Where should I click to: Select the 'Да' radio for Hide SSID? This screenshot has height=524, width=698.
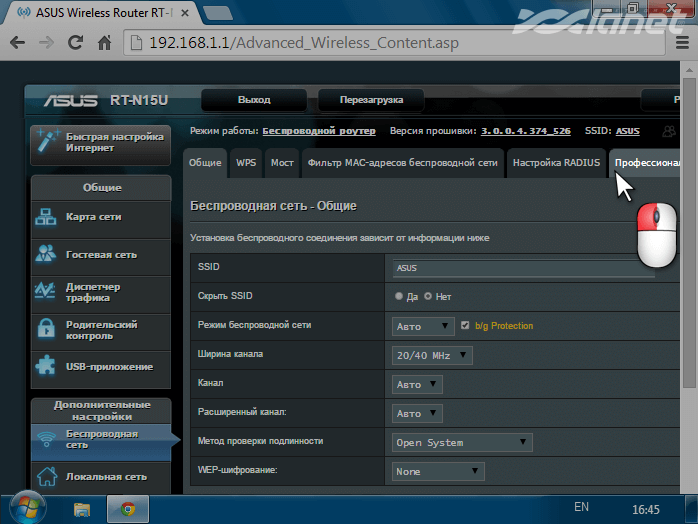coord(400,297)
